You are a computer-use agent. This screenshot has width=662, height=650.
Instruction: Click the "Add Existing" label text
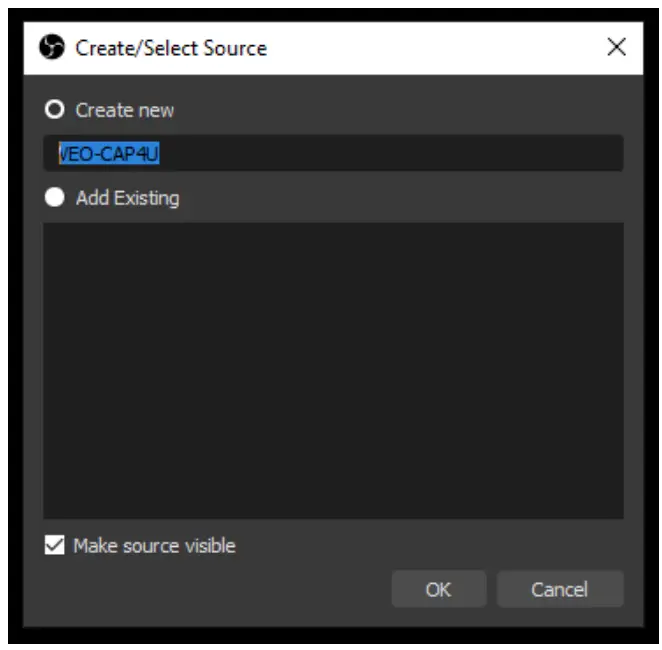[127, 198]
